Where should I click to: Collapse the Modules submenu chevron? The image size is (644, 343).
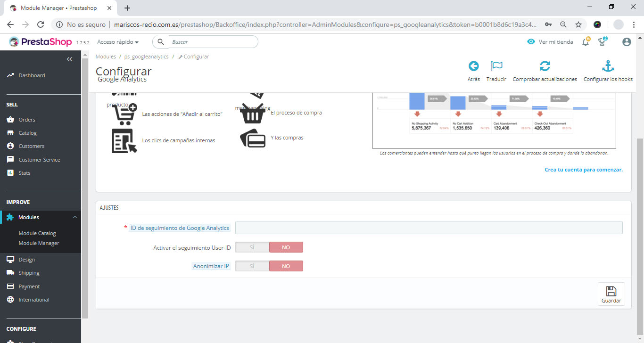[x=74, y=217]
